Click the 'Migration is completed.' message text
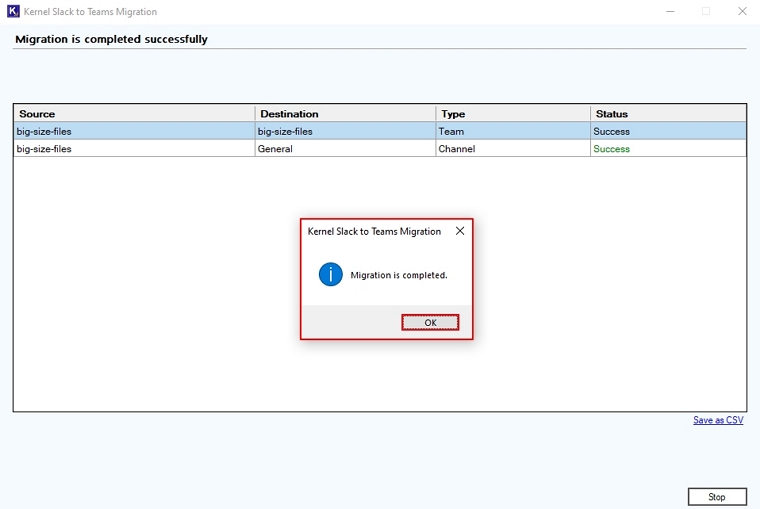The width and height of the screenshot is (760, 509). (x=398, y=275)
